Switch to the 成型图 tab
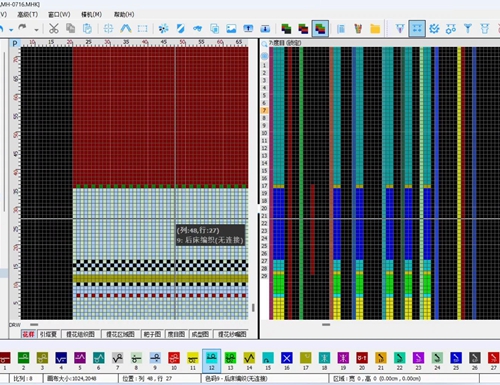This screenshot has width=500, height=385. pyautogui.click(x=200, y=334)
